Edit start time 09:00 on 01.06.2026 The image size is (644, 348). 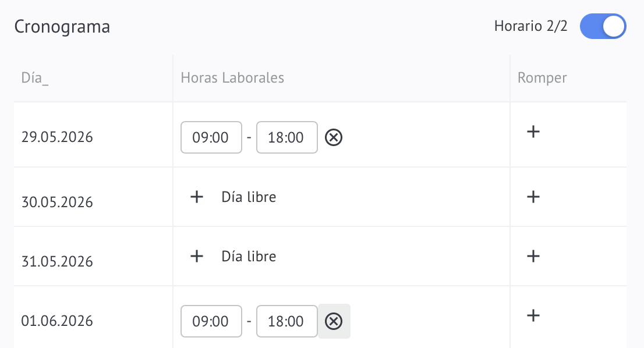[211, 321]
